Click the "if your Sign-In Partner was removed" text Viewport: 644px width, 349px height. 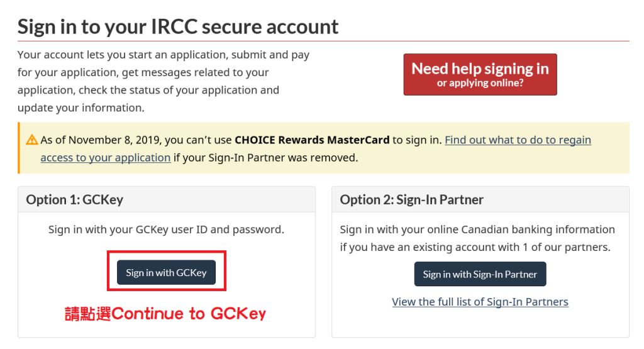tap(266, 158)
